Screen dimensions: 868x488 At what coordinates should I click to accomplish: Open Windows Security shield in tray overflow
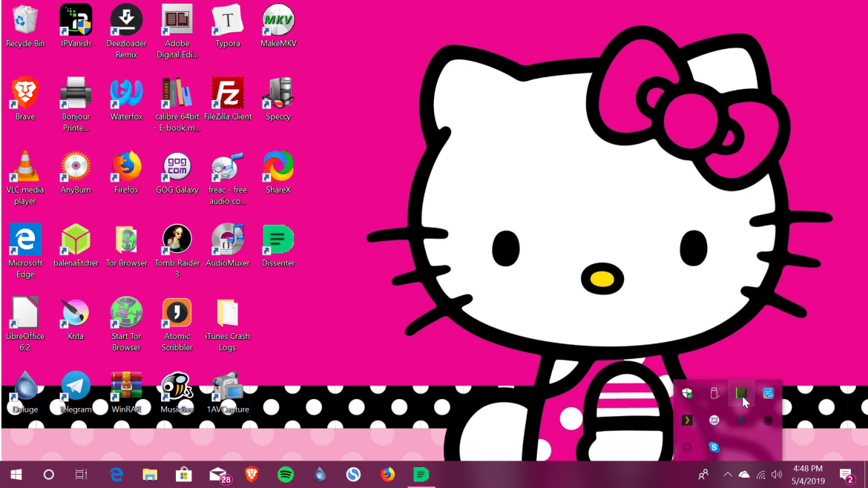tap(687, 393)
